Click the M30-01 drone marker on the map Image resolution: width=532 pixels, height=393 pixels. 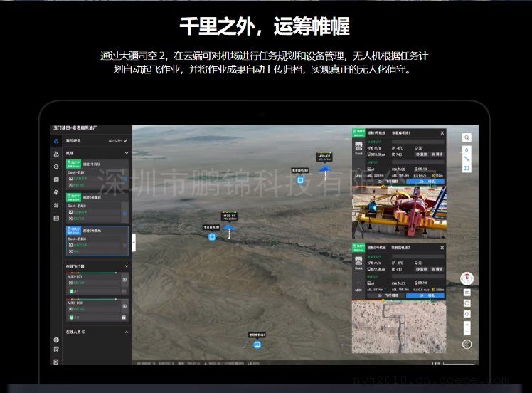click(x=228, y=229)
